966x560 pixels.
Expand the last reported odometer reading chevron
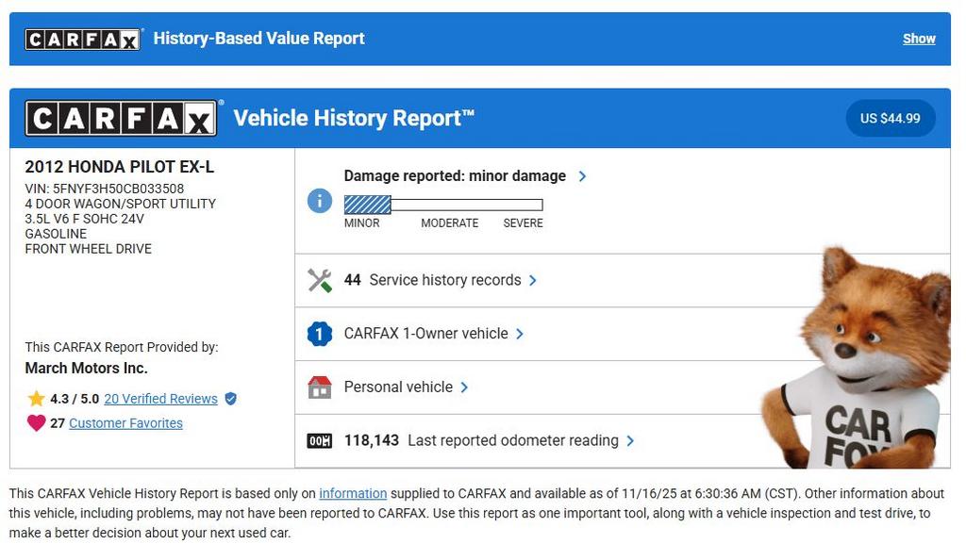click(630, 441)
